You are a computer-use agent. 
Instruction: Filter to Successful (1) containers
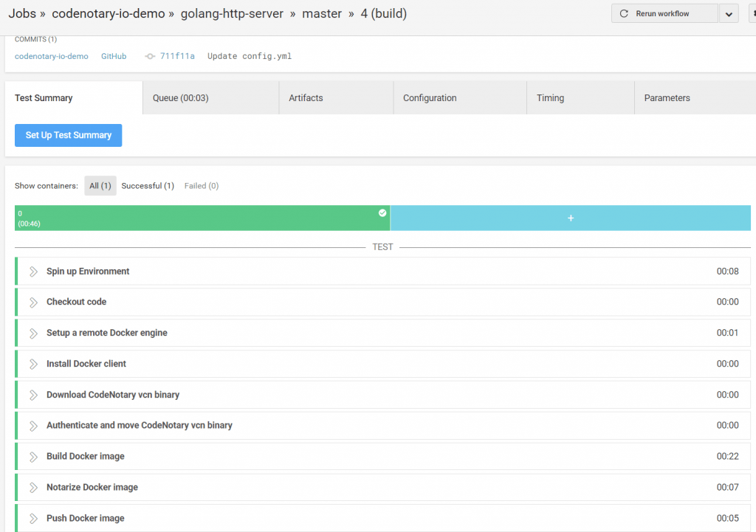[x=148, y=185]
